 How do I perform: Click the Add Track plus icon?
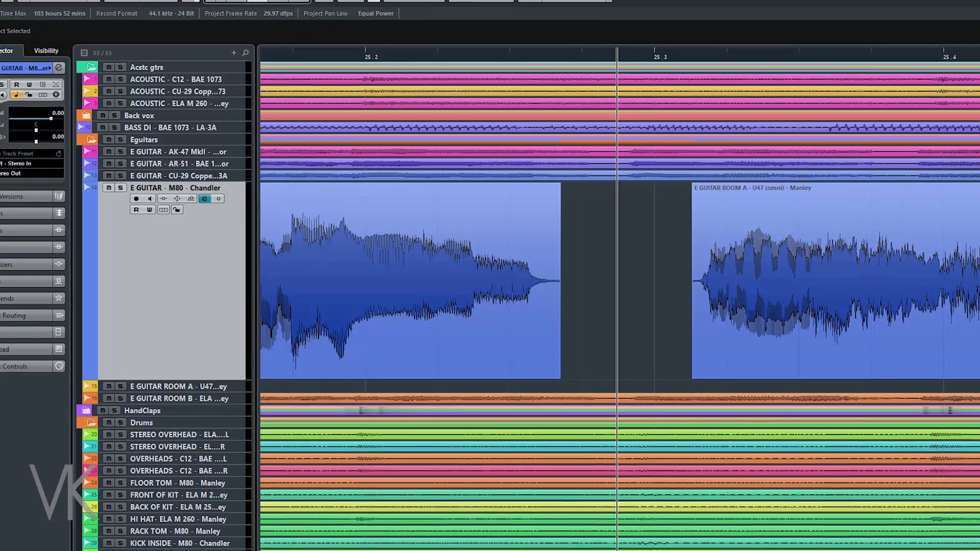coord(234,53)
